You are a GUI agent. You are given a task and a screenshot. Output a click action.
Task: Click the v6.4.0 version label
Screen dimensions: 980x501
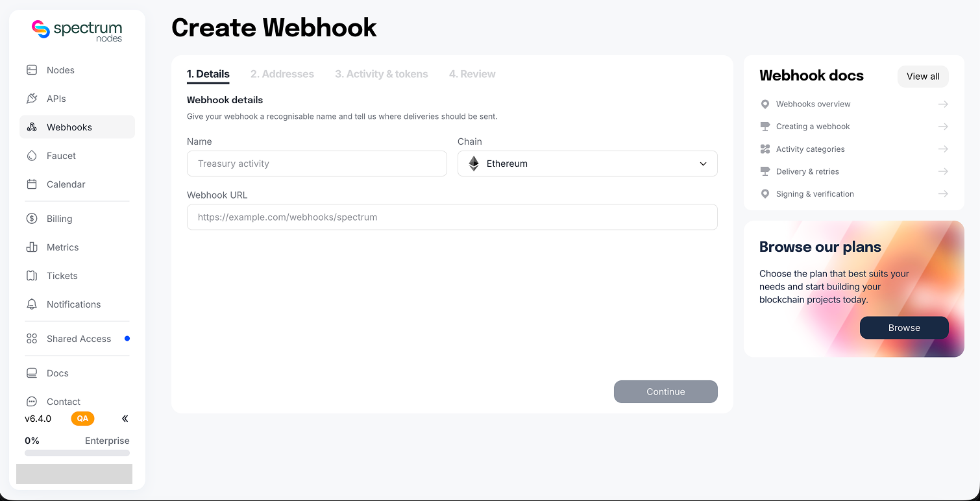tap(38, 419)
